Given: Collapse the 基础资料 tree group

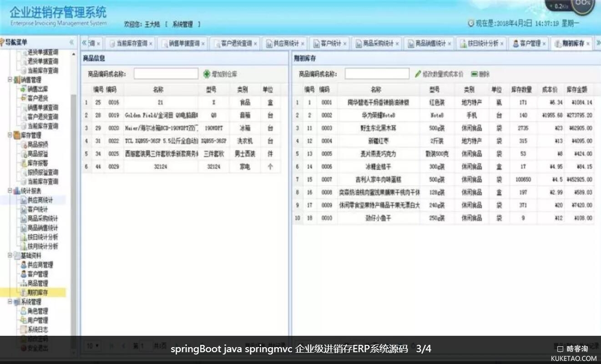Looking at the screenshot, I should [10, 256].
